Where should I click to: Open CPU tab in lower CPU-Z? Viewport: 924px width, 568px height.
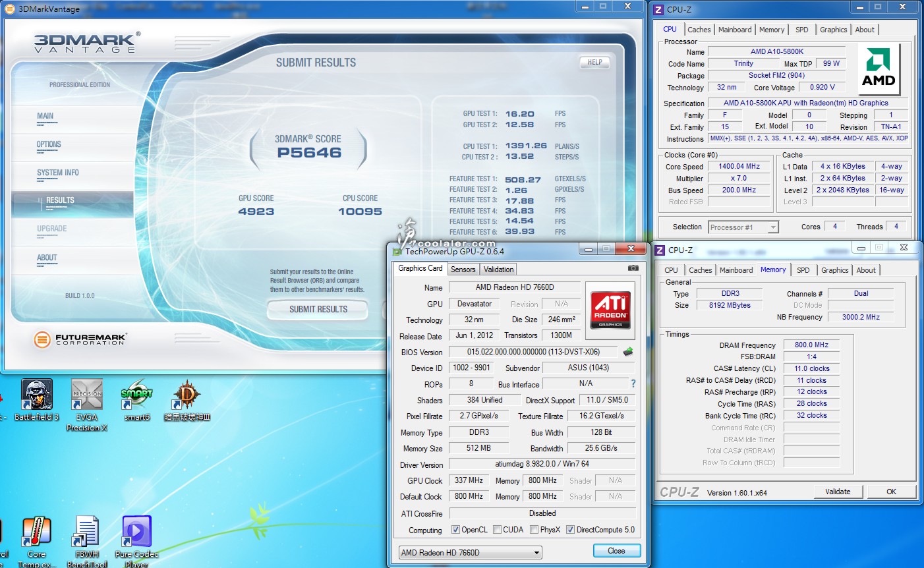pos(671,270)
